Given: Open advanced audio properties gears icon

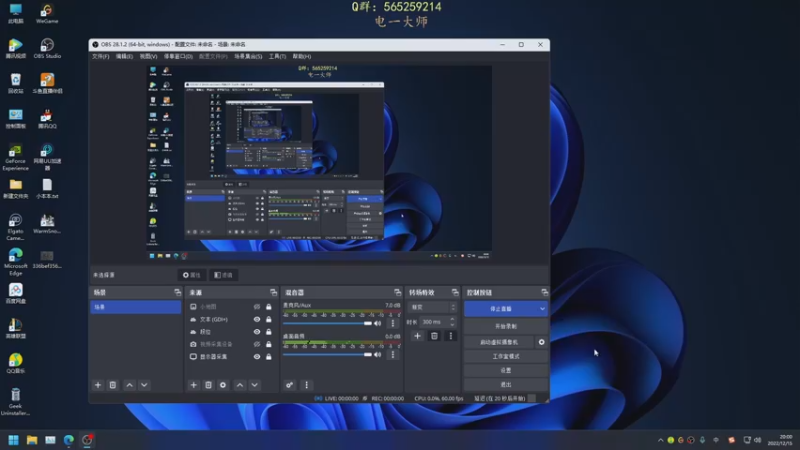Looking at the screenshot, I should pyautogui.click(x=289, y=385).
